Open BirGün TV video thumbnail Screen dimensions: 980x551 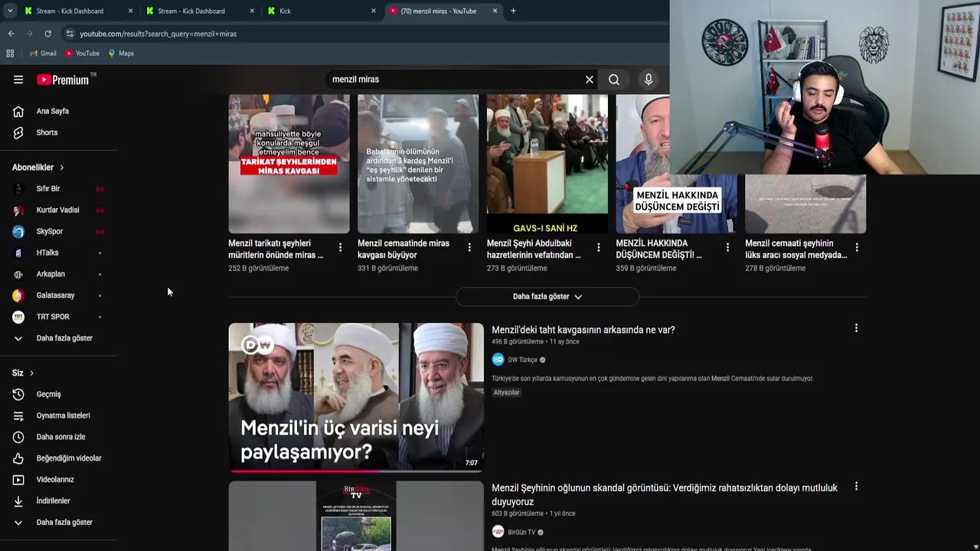pyautogui.click(x=356, y=516)
